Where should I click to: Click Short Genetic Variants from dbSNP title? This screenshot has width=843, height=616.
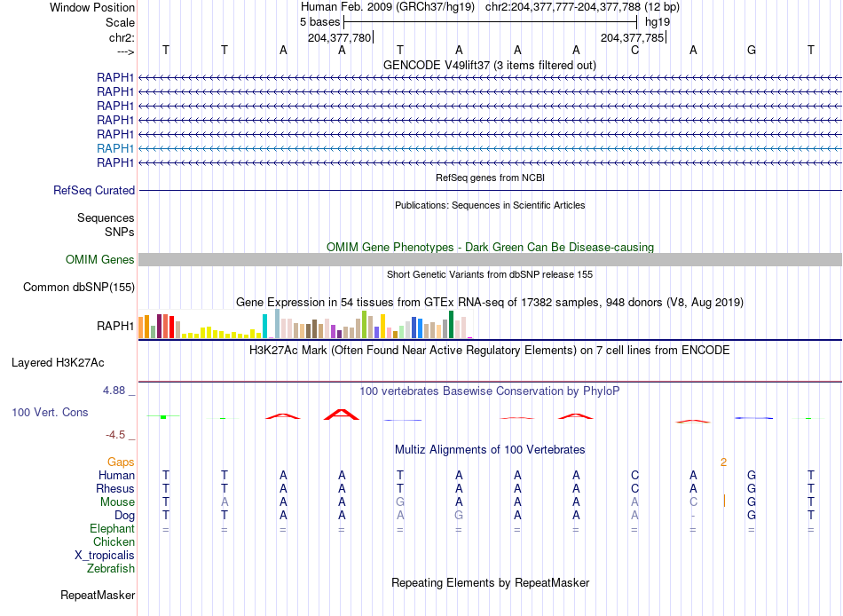490,274
